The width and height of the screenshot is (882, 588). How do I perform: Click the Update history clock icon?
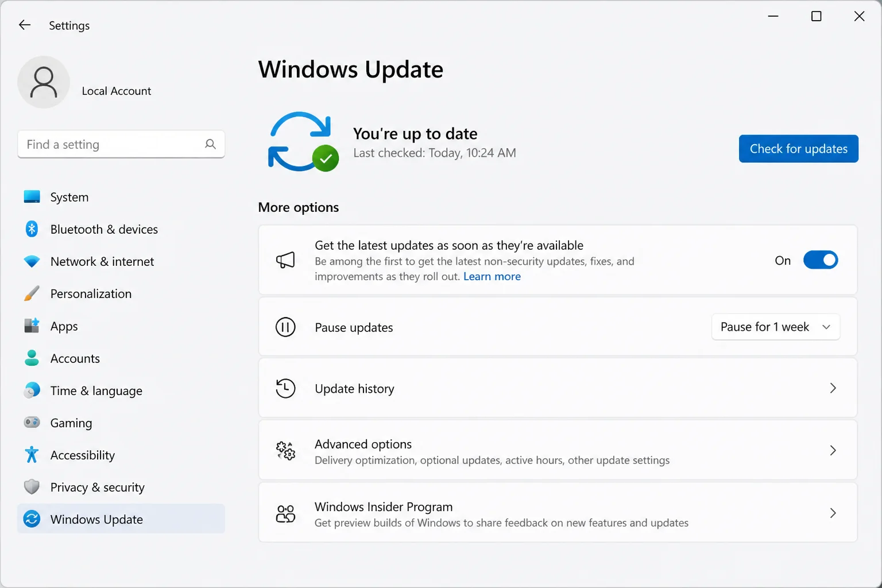pyautogui.click(x=285, y=389)
